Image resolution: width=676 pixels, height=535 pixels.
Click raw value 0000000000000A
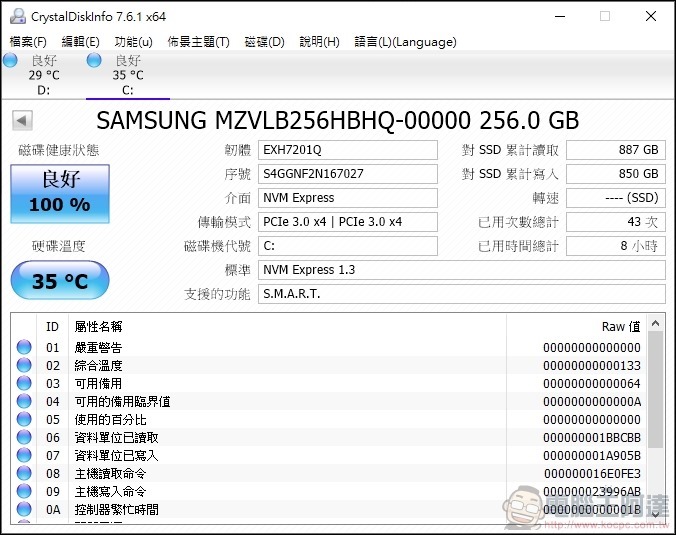tap(592, 402)
